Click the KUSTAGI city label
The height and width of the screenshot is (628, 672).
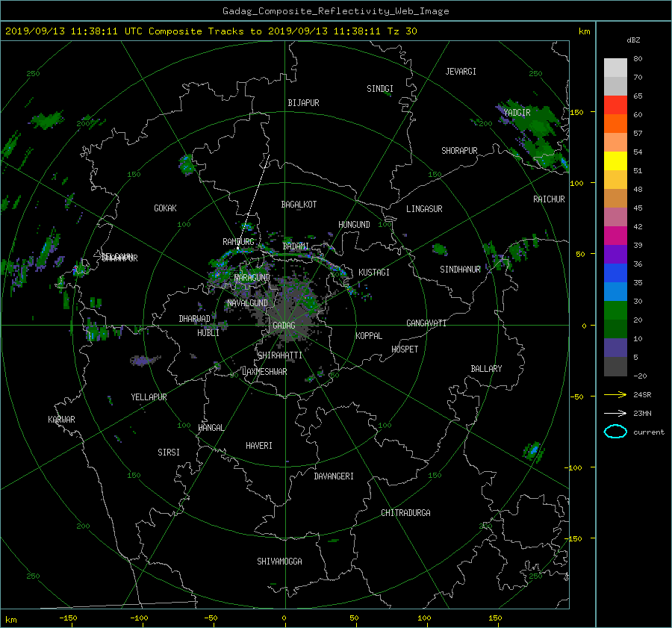[x=374, y=273]
